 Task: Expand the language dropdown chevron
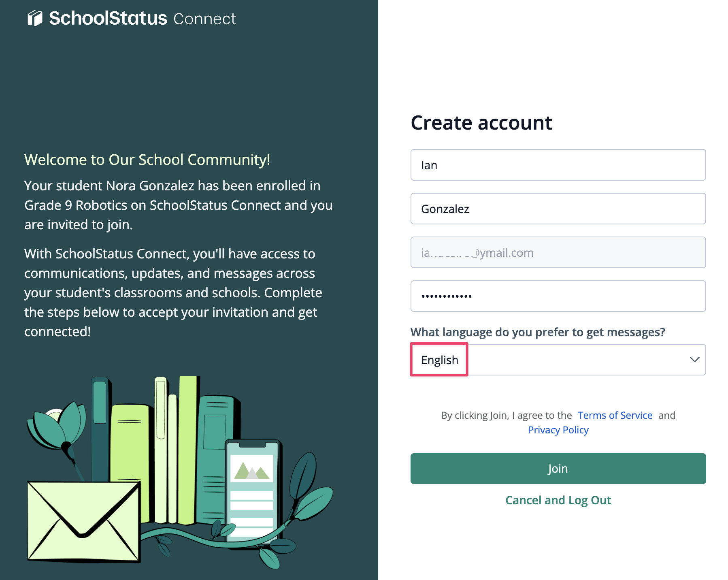[694, 360]
